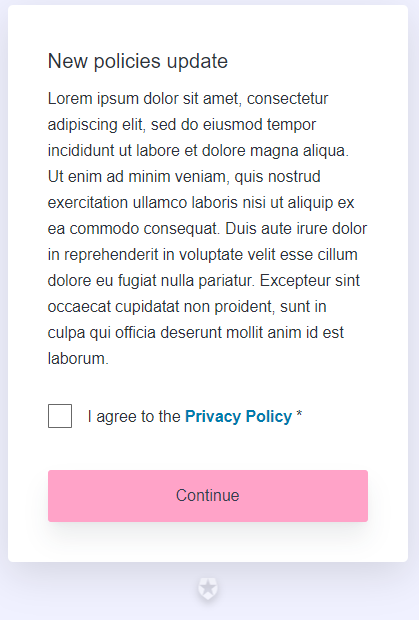
Task: Click the 'adipiscing elit, sed do eiusmod' line
Action: 182,125
